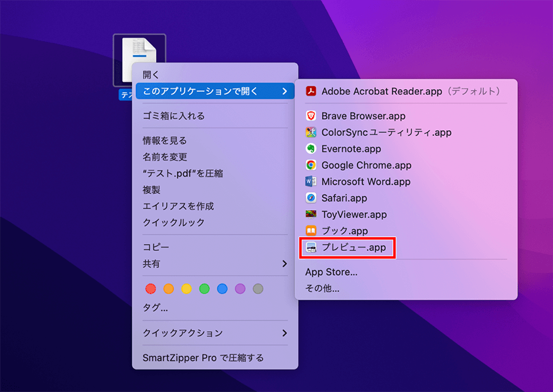Open App Store… option
Image resolution: width=553 pixels, height=392 pixels.
pos(406,272)
